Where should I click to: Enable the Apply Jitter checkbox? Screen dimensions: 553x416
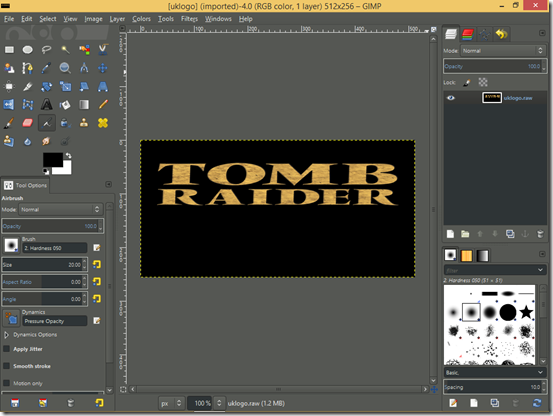click(x=6, y=349)
